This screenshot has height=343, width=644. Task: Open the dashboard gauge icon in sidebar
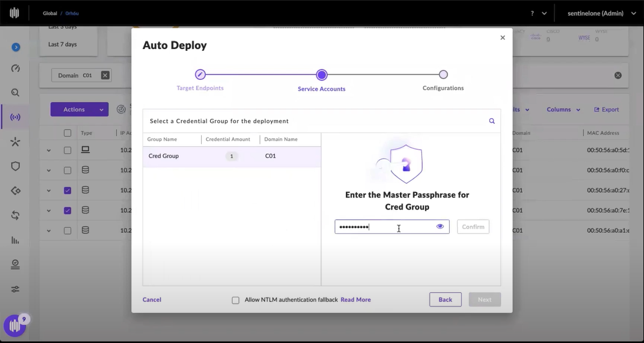(x=15, y=68)
